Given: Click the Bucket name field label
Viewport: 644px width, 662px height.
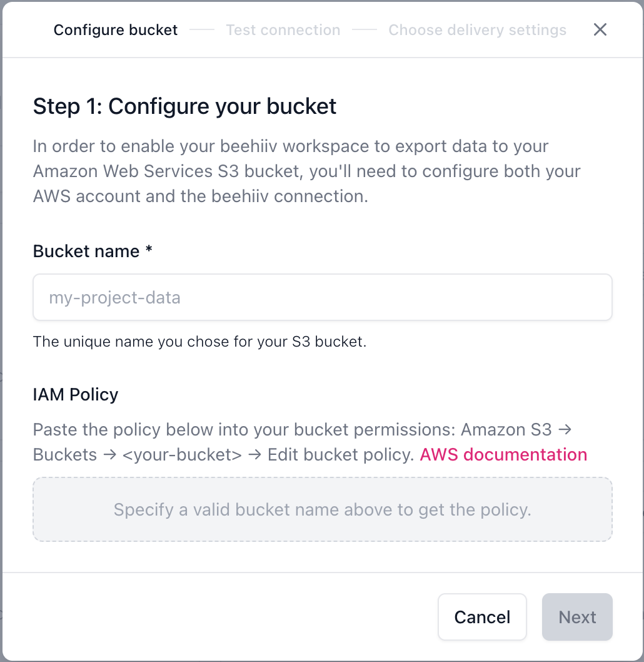Looking at the screenshot, I should coord(86,252).
